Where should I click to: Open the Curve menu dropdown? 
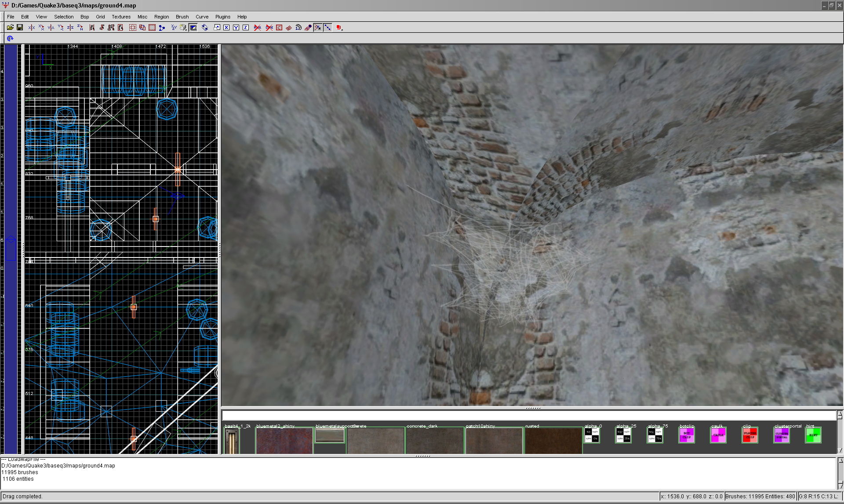point(202,17)
